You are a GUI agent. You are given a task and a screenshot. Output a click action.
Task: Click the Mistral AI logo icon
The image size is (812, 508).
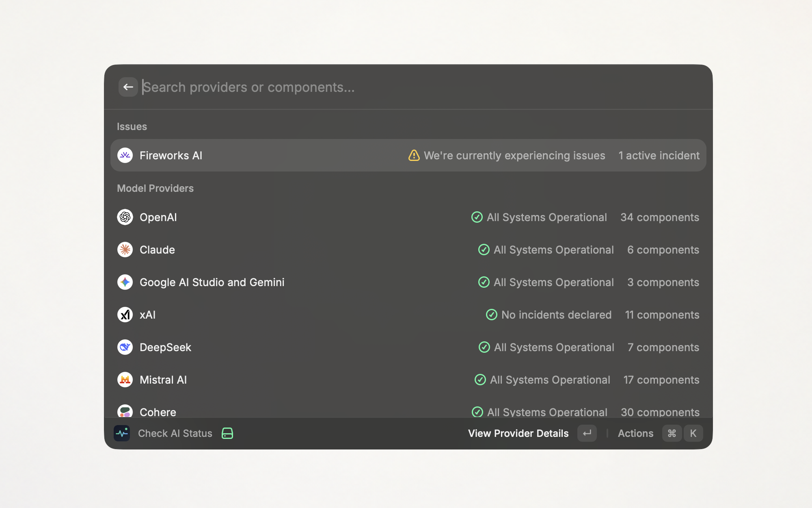(x=125, y=380)
